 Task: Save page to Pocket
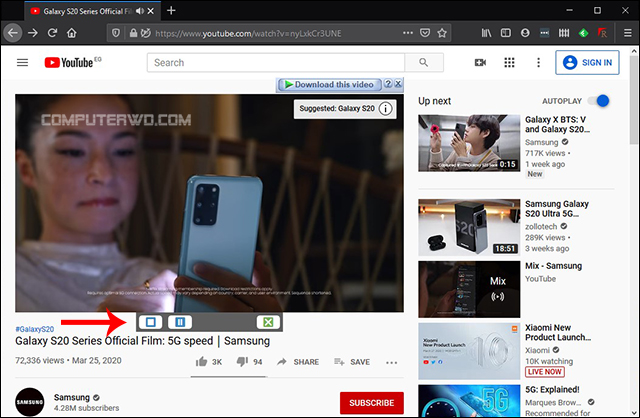(425, 33)
